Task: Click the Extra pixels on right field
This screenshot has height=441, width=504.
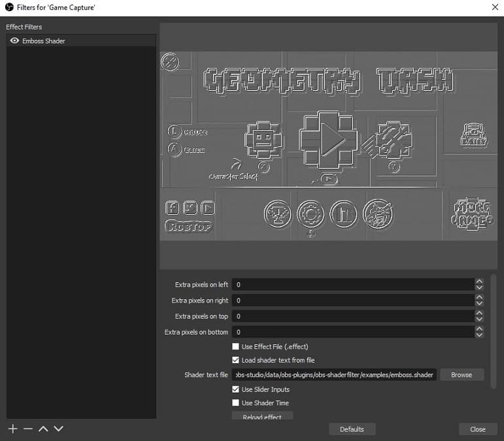Action: pos(353,301)
